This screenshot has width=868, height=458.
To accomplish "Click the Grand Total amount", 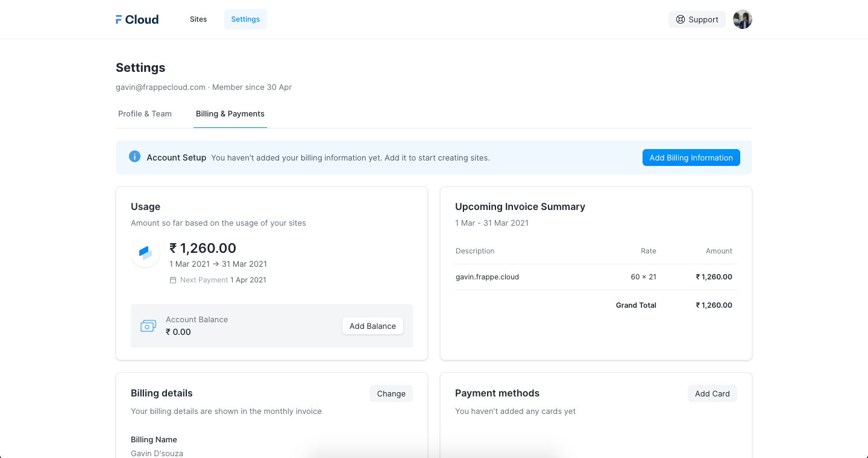I will click(x=714, y=305).
